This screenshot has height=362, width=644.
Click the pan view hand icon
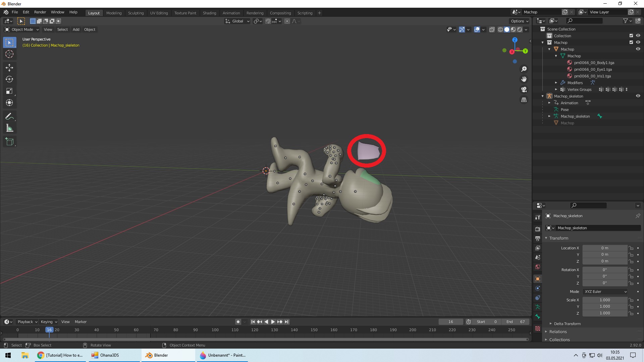tap(524, 79)
